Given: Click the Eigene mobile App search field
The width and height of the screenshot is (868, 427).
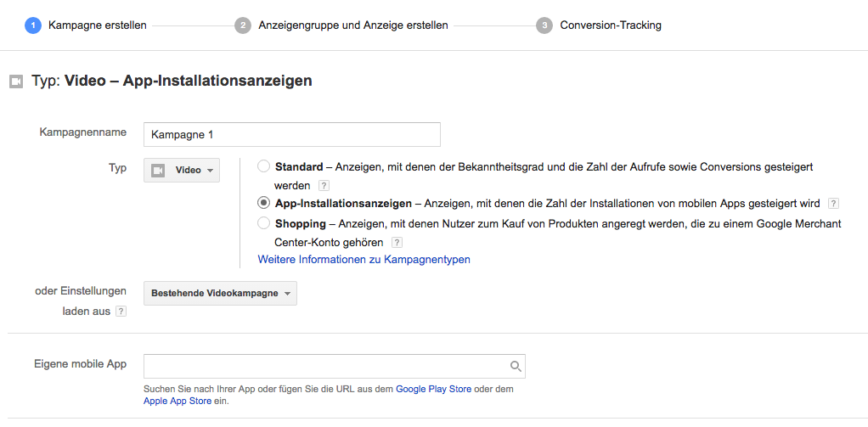Looking at the screenshot, I should (335, 366).
